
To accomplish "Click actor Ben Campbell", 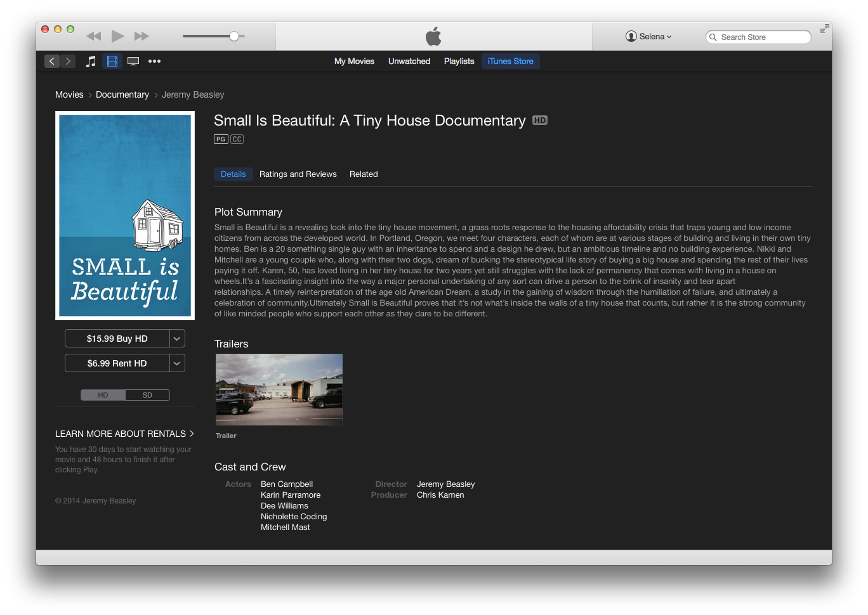I will (287, 484).
